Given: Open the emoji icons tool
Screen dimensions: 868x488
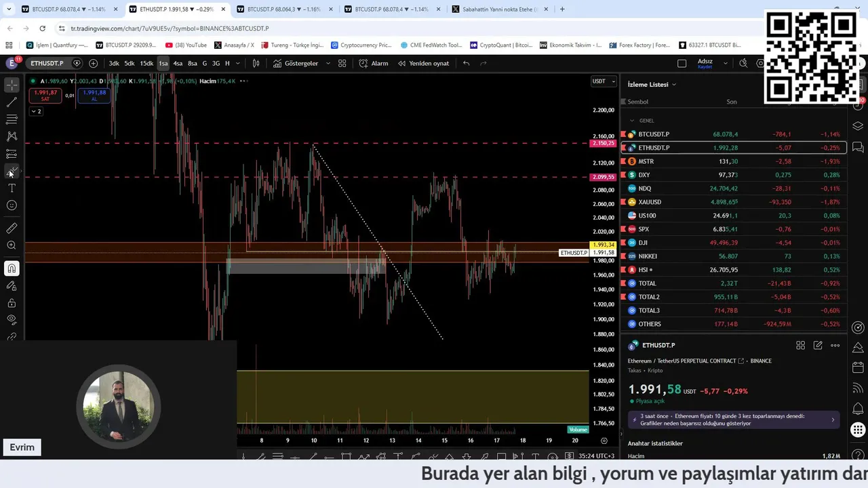Looking at the screenshot, I should 12,205.
